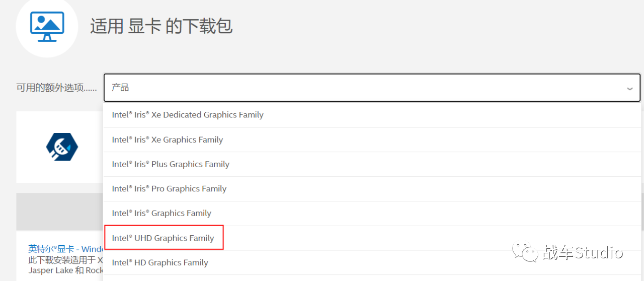Click the 战车Studio watermark text

click(583, 252)
